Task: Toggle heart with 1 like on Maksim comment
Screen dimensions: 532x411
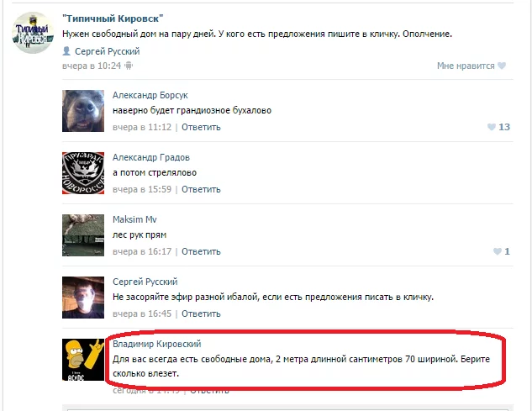Action: [502, 251]
